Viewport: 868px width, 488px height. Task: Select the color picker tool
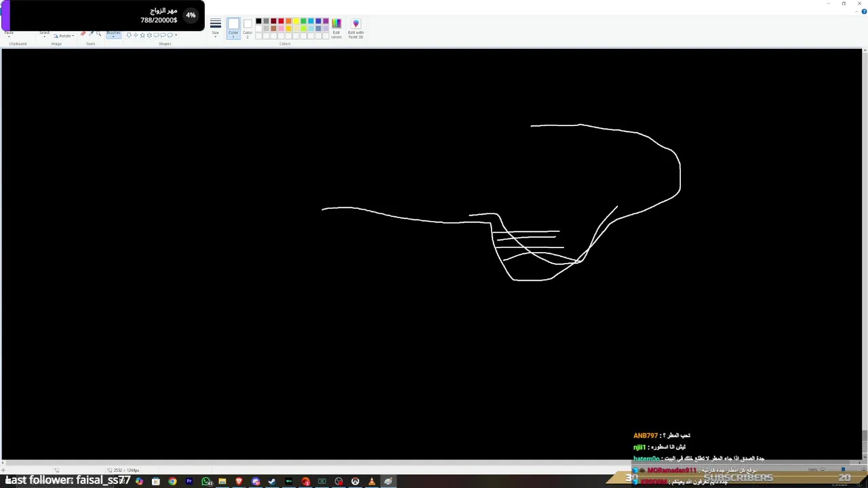(x=91, y=34)
